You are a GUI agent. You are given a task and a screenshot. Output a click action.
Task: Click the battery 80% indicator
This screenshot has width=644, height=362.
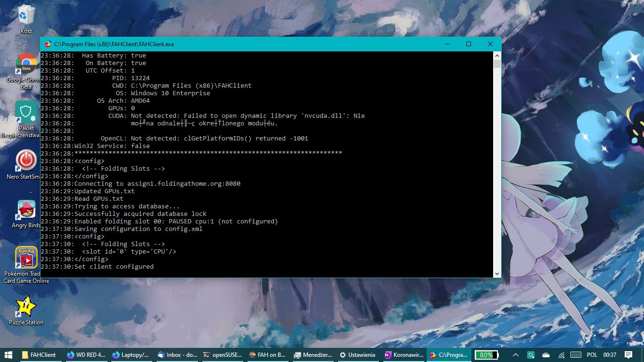487,355
